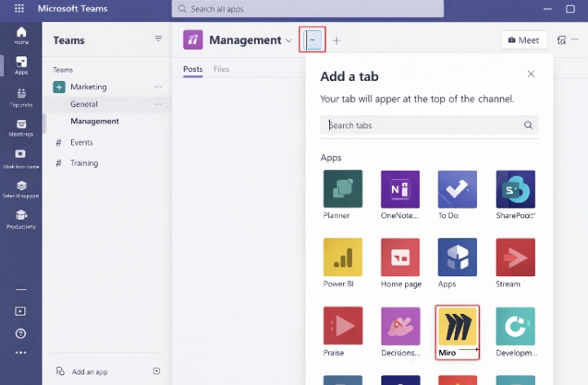Open the Teams list filter menu
Image resolution: width=588 pixels, height=385 pixels.
(x=158, y=39)
